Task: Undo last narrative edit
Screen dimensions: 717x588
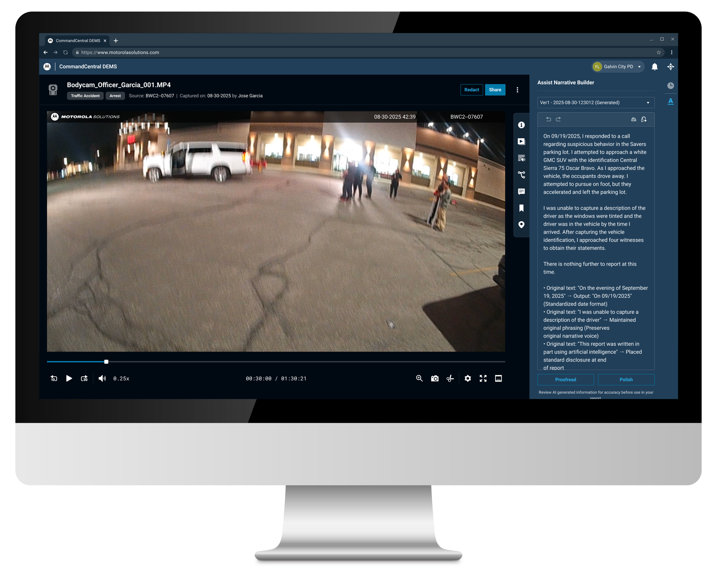Action: (548, 119)
